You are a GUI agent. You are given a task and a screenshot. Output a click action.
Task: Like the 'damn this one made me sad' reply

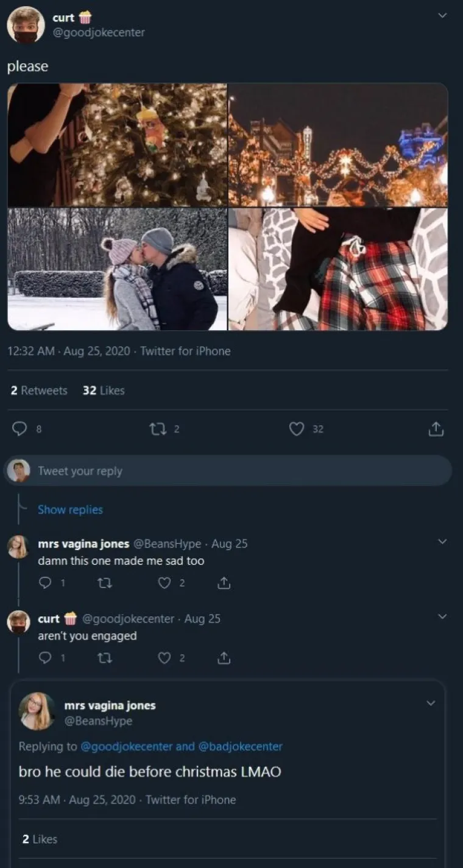[163, 583]
